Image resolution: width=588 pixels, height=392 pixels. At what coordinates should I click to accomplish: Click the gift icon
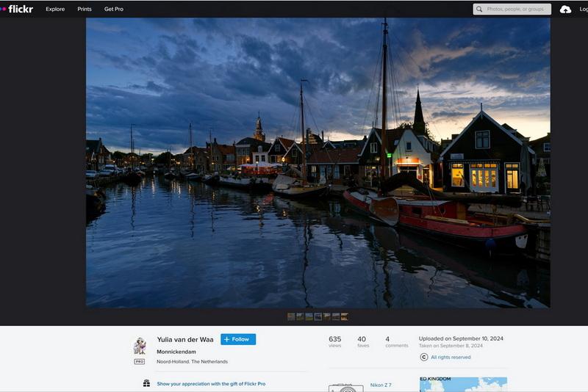coord(146,383)
